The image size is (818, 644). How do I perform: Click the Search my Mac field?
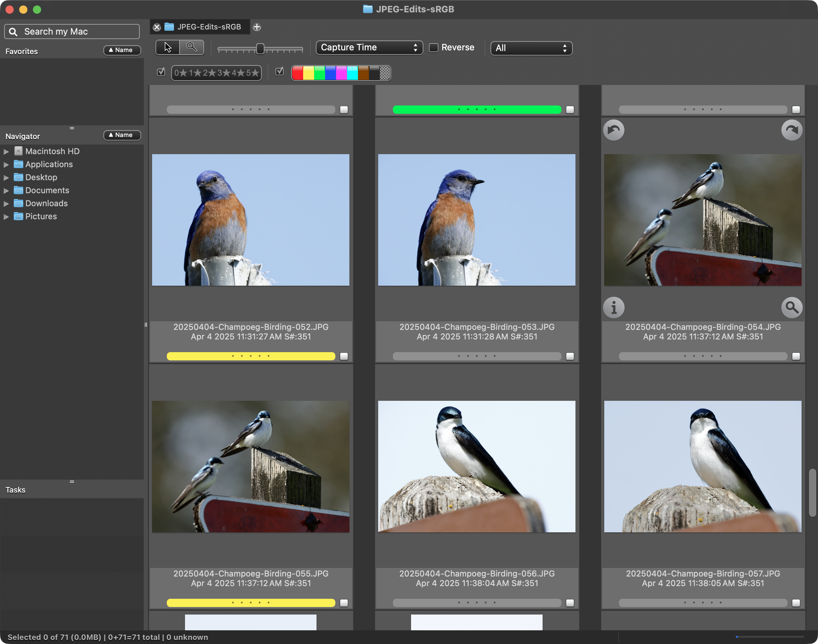[x=72, y=32]
